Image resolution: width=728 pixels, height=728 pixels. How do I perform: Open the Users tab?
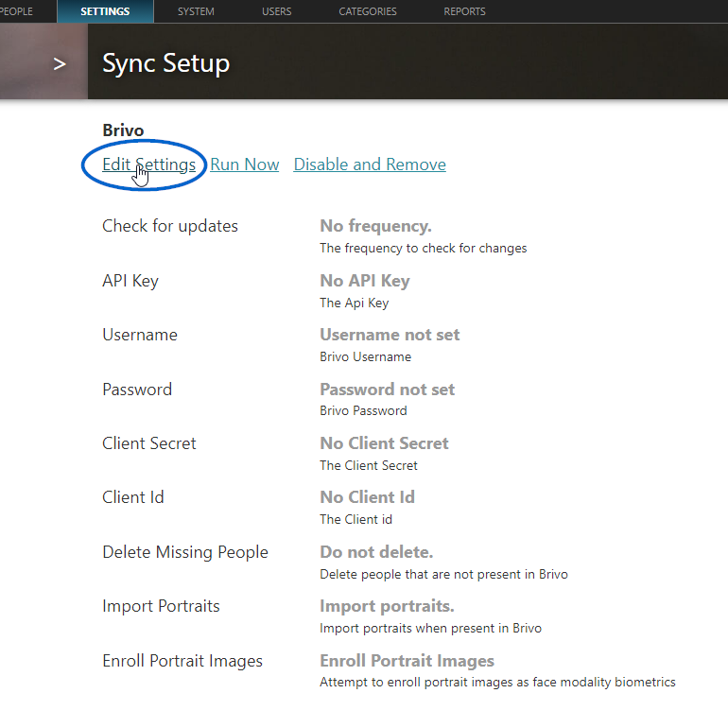point(277,11)
